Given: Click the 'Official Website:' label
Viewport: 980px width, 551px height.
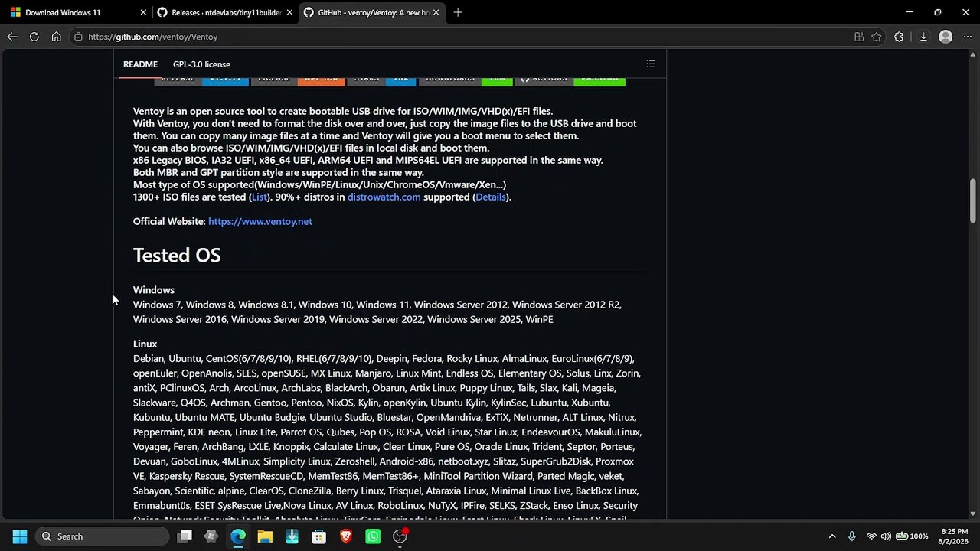Looking at the screenshot, I should [169, 221].
